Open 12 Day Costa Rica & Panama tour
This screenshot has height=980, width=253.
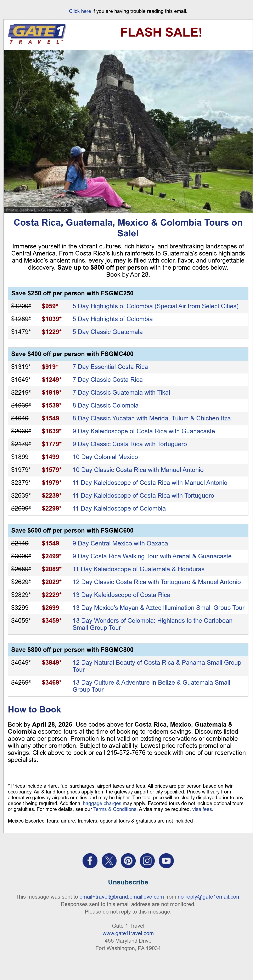click(x=157, y=666)
